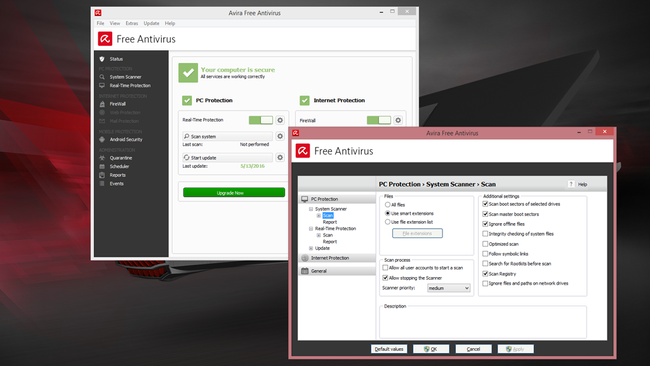Select the All files radio button
650x366 pixels.
pyautogui.click(x=387, y=205)
